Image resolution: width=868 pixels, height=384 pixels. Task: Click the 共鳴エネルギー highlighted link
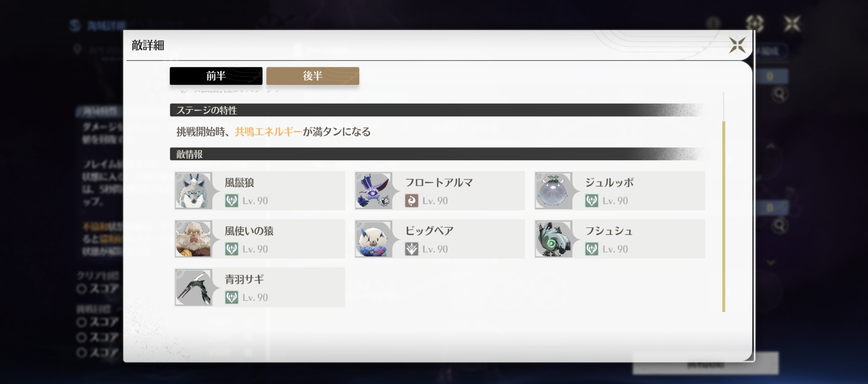click(x=268, y=132)
